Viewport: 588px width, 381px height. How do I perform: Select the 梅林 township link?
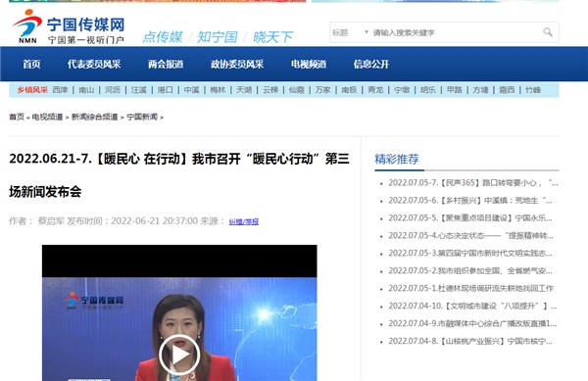click(x=218, y=90)
